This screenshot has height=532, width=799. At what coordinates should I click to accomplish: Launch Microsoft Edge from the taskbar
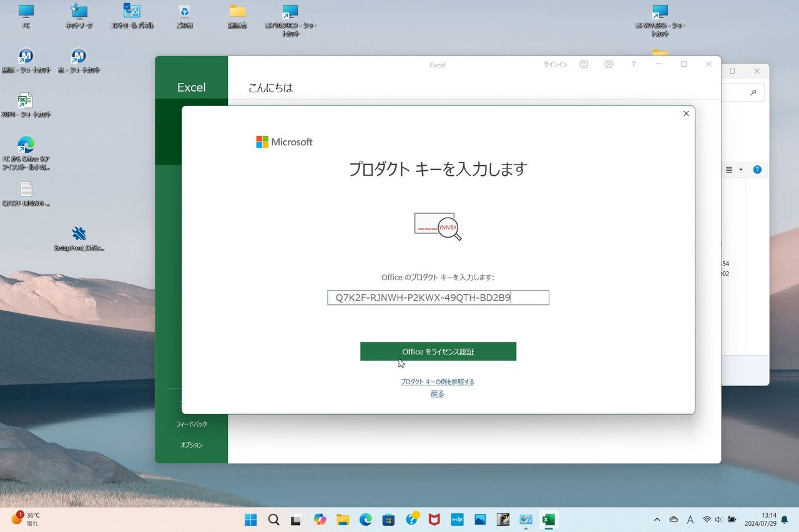(x=366, y=520)
